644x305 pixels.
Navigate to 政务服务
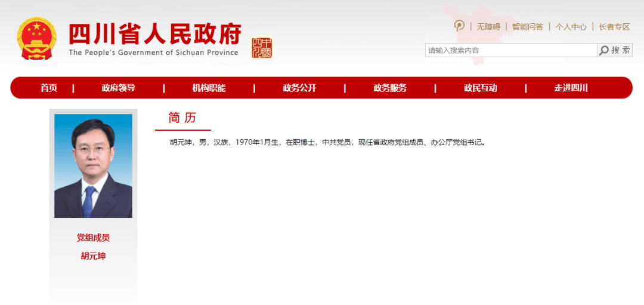point(390,88)
